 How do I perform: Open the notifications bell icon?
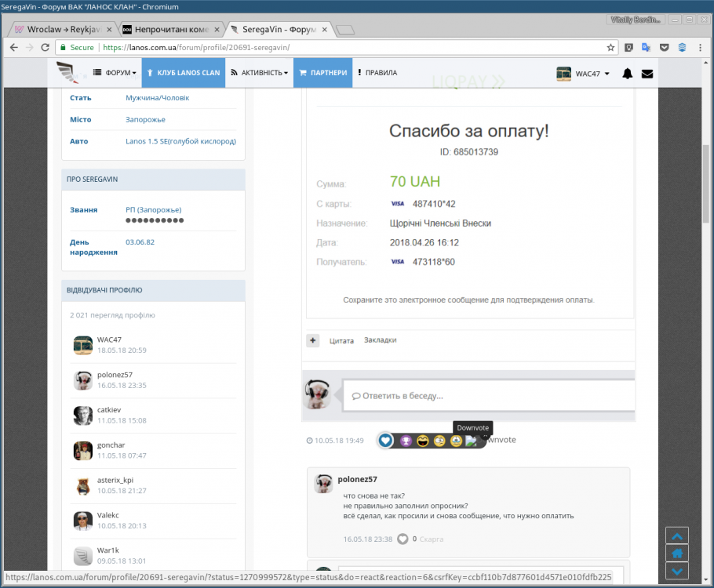coord(627,74)
